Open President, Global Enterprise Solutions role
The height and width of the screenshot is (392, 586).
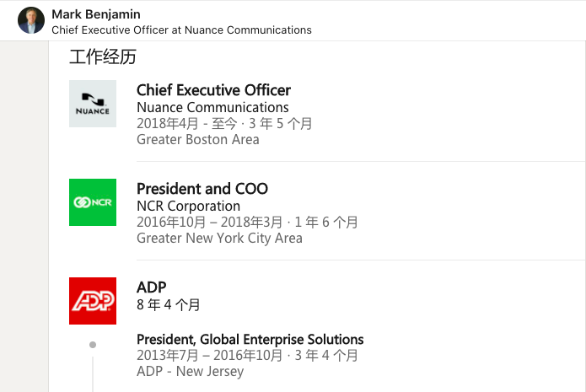[250, 339]
